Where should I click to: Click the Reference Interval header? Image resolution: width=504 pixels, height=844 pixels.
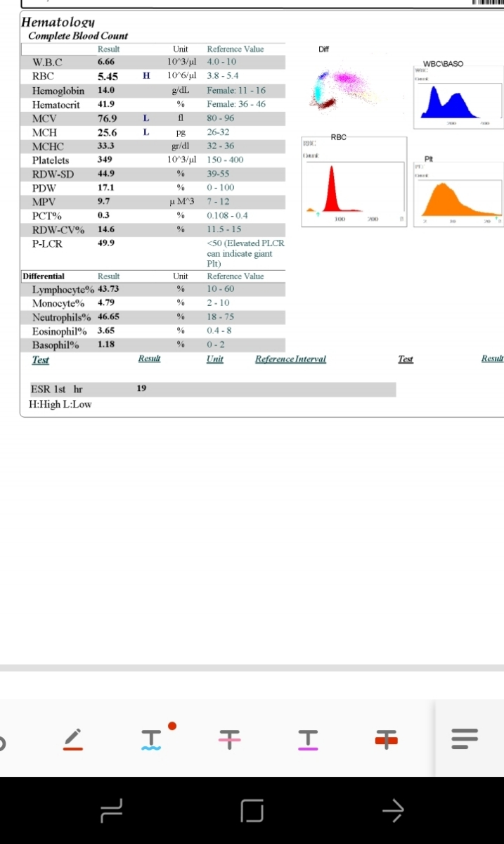pyautogui.click(x=290, y=359)
